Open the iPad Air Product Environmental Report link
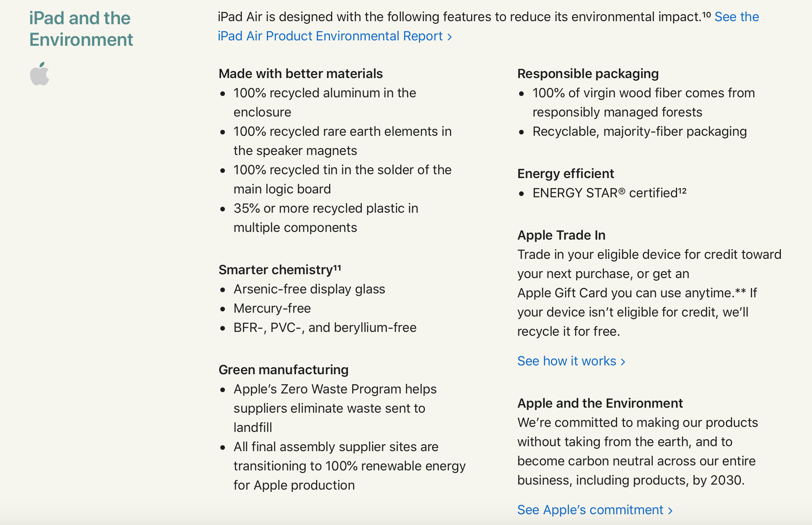Image resolution: width=812 pixels, height=525 pixels. (x=330, y=36)
